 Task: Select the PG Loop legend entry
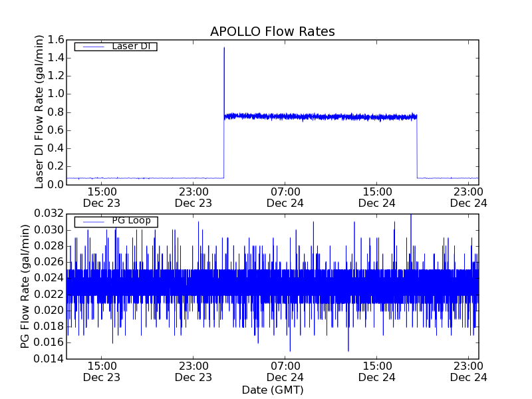(116, 221)
